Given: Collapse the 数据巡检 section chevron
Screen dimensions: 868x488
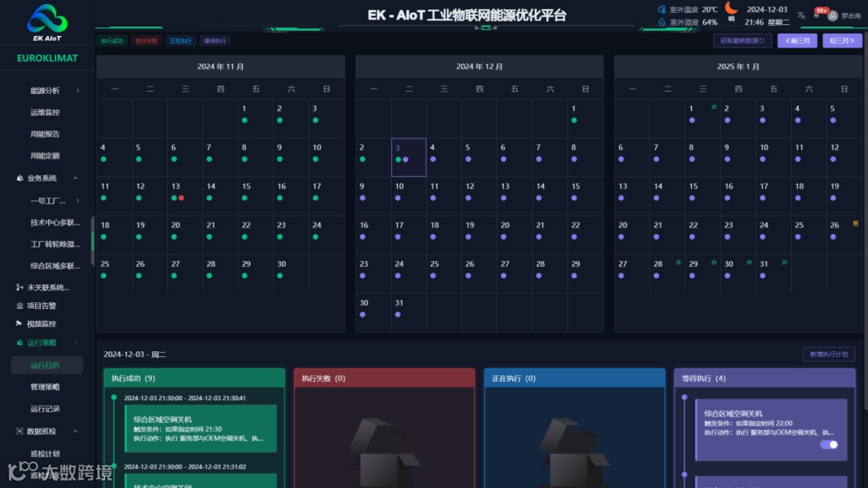Looking at the screenshot, I should click(x=76, y=431).
